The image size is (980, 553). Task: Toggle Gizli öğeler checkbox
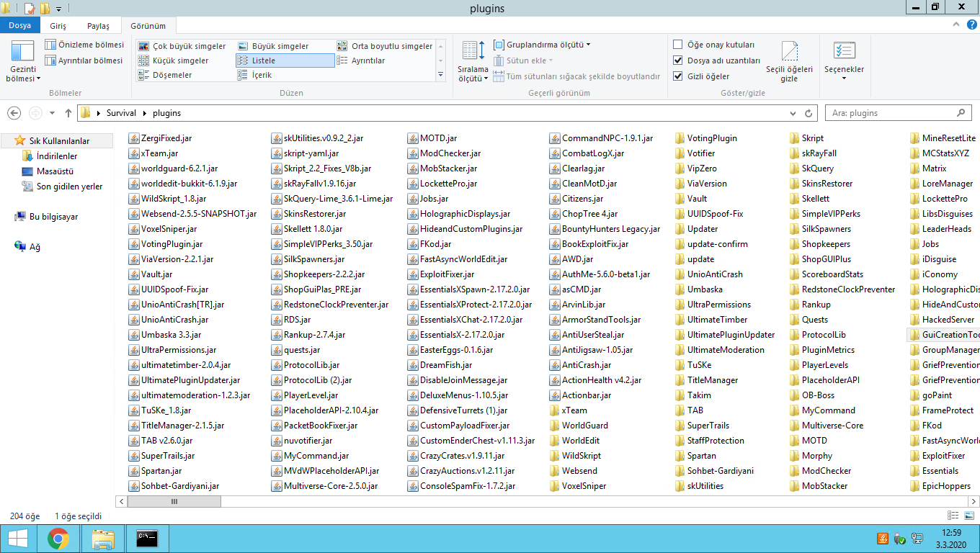tap(677, 76)
